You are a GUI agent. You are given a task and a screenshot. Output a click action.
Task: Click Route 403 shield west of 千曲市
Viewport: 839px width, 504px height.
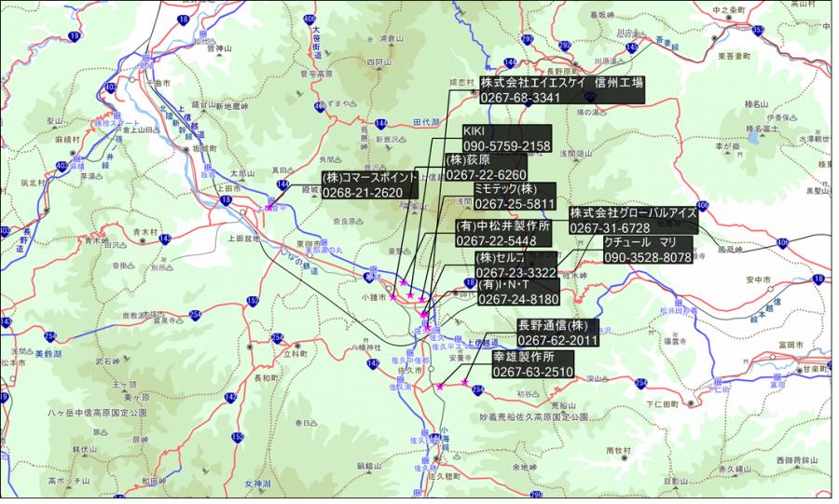(111, 88)
